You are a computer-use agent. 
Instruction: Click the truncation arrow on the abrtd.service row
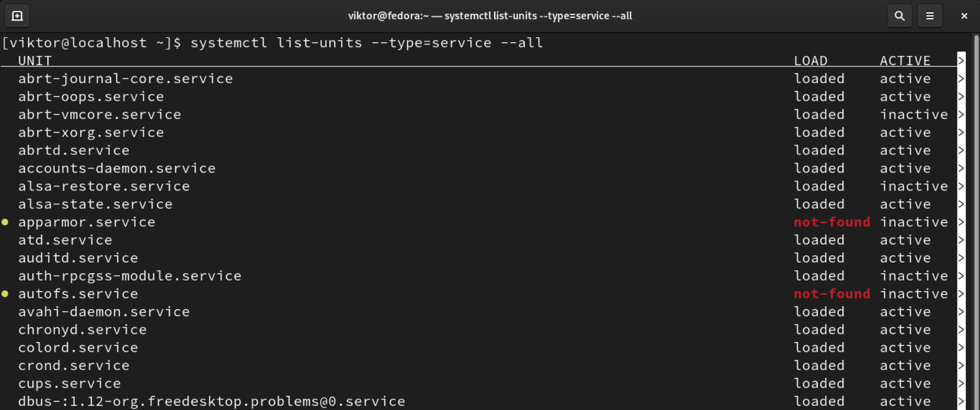coord(961,151)
